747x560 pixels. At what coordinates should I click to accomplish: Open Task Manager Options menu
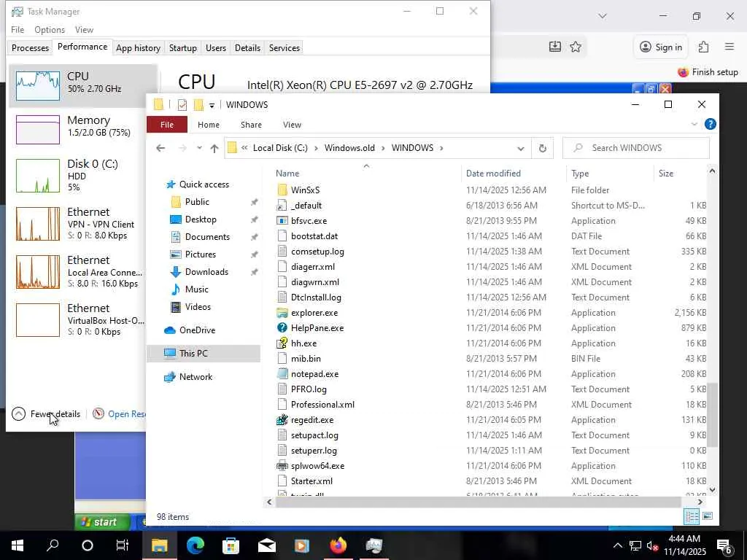pyautogui.click(x=50, y=30)
